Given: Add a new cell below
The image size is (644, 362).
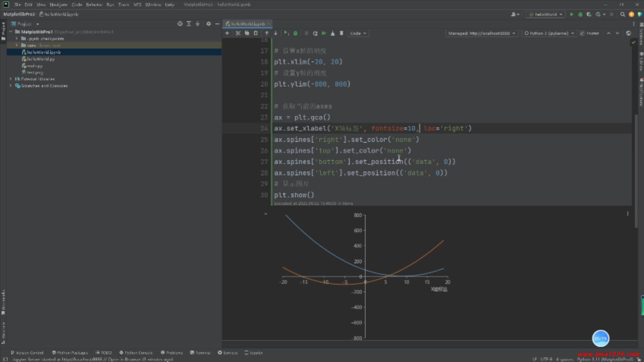Looking at the screenshot, I should point(227,33).
